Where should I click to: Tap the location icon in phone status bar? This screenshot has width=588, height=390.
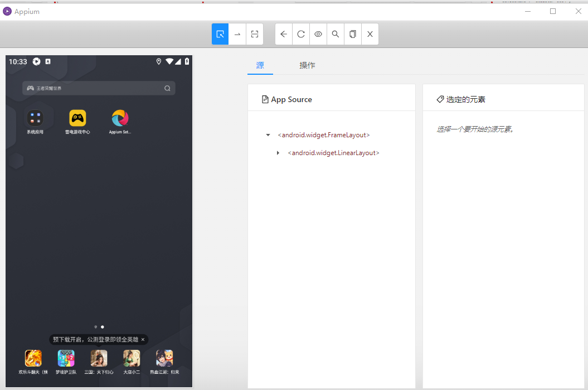click(x=159, y=61)
